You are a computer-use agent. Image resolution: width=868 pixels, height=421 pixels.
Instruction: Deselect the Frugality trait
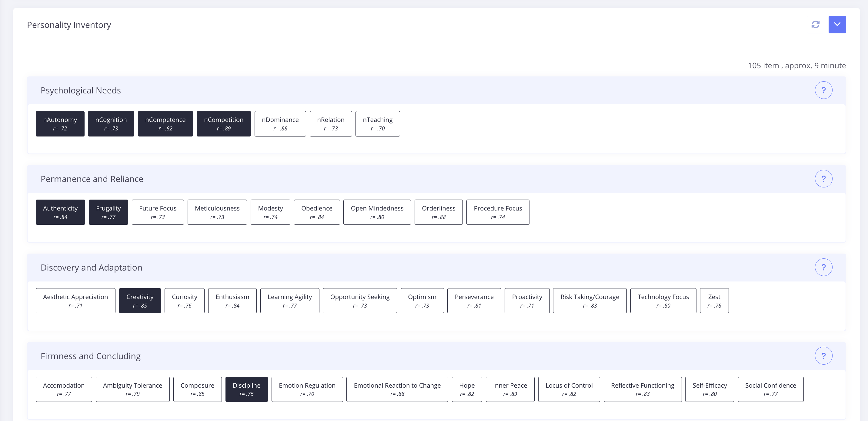[x=108, y=212]
